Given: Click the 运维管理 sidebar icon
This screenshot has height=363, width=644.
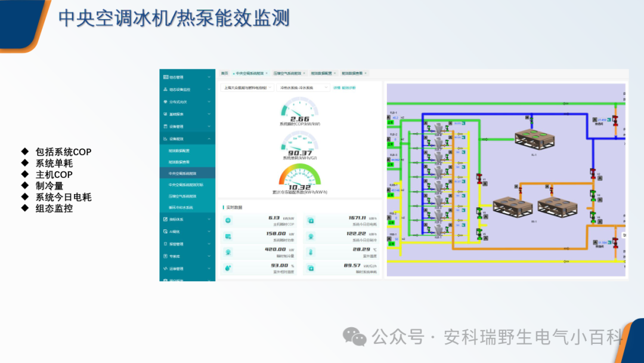Looking at the screenshot, I should 166,269.
